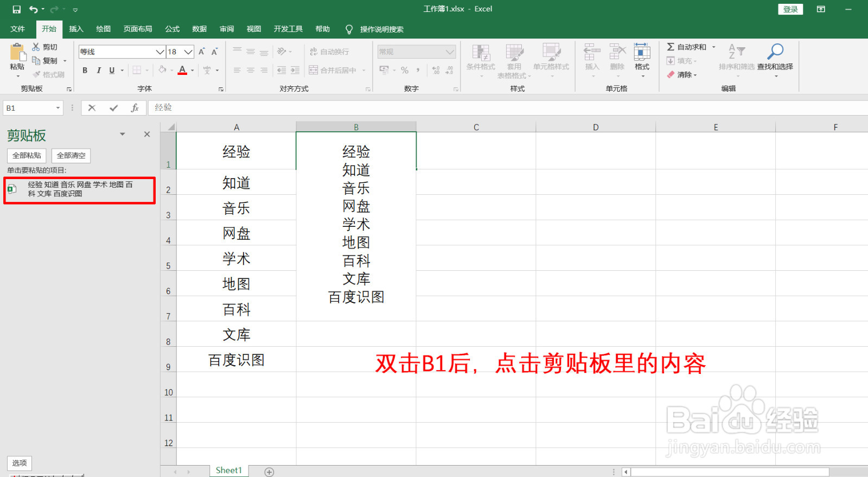Click the fill color bucket swatch
The width and height of the screenshot is (868, 477).
[x=162, y=70]
